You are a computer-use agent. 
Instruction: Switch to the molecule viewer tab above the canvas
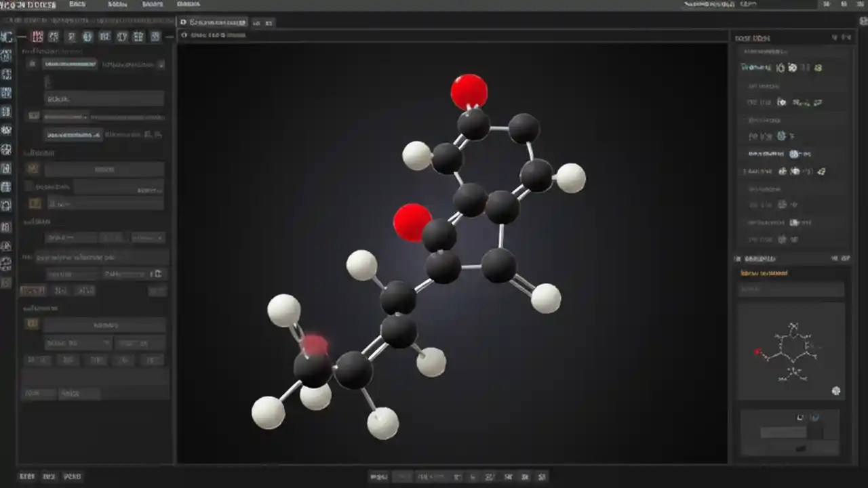point(212,22)
